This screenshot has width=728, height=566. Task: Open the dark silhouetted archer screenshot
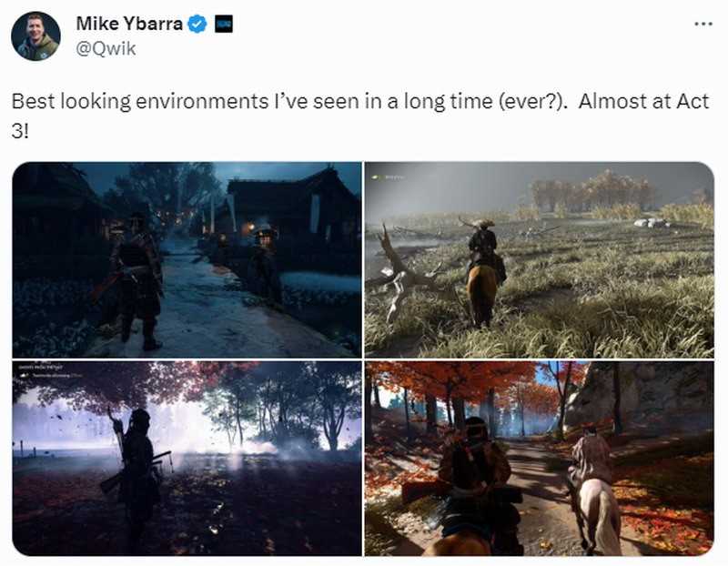[x=187, y=458]
